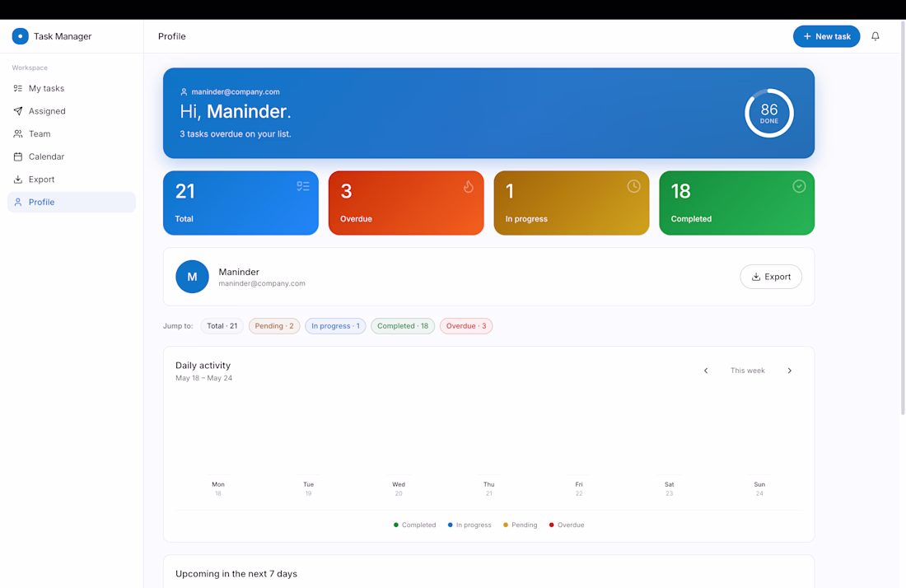
Task: Click the list icon on Total card
Action: 303,186
